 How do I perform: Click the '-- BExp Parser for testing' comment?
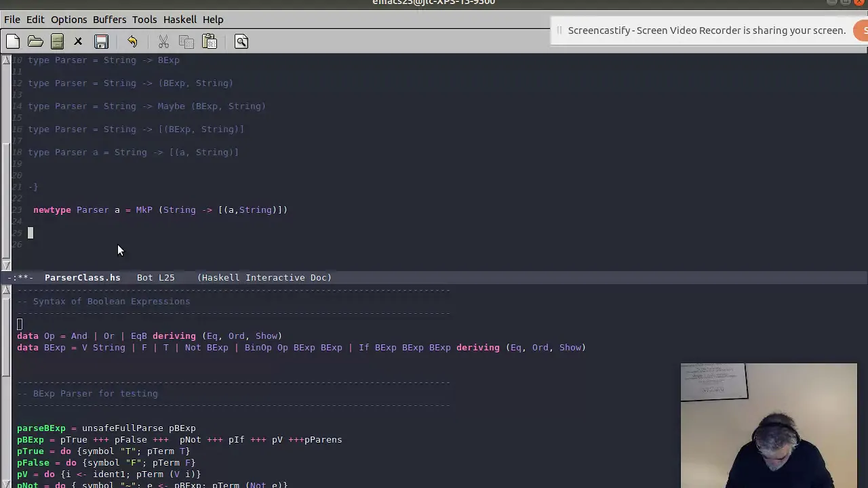click(x=87, y=394)
